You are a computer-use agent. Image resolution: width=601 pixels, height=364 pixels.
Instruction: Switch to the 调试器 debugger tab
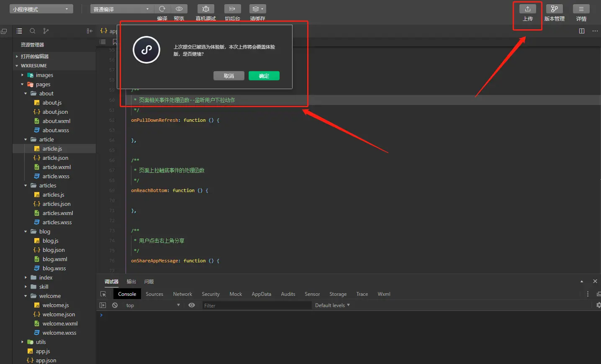tap(111, 282)
